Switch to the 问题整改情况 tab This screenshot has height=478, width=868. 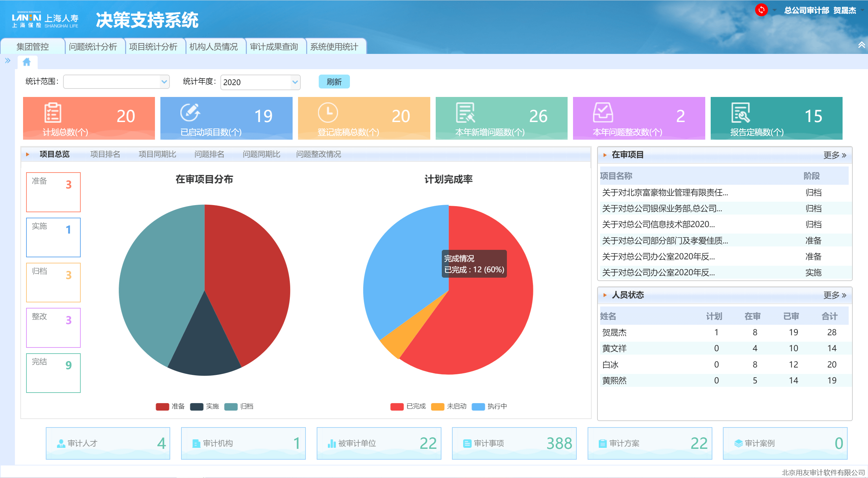coord(318,154)
